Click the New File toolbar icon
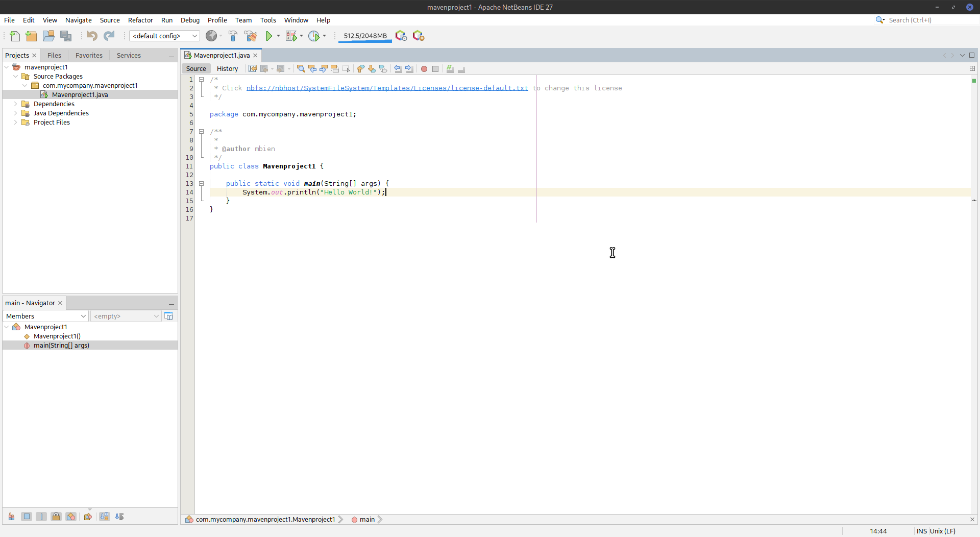This screenshot has height=537, width=980. click(x=15, y=36)
